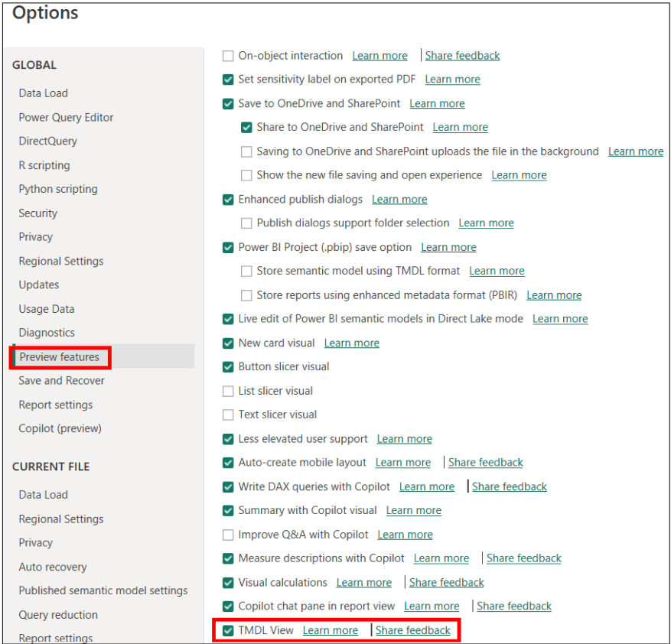The width and height of the screenshot is (671, 644).
Task: Go to the Python scripting settings
Action: click(x=58, y=189)
